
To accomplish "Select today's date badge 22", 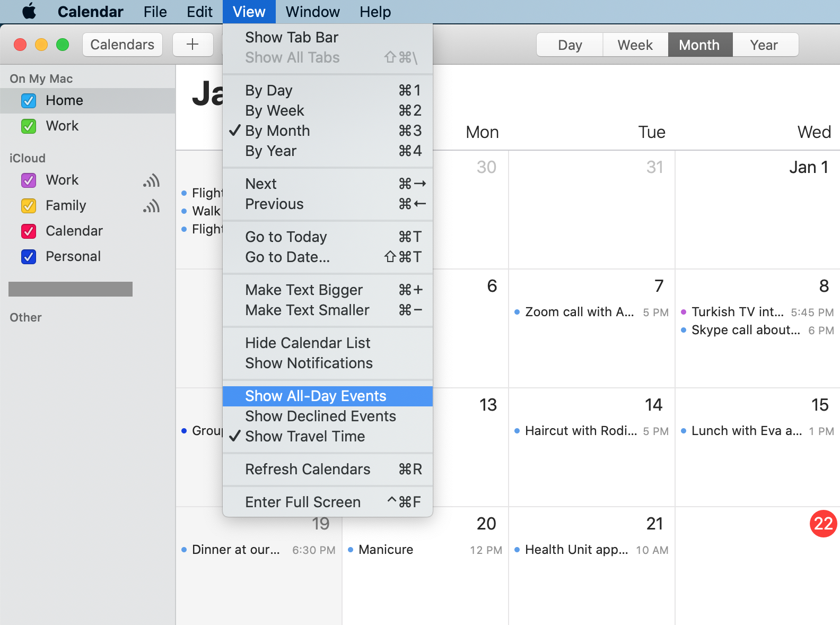I will 823,524.
